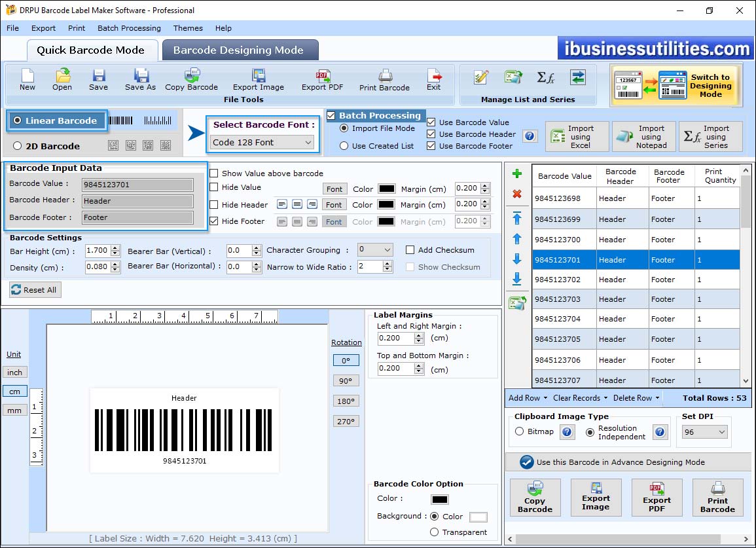Move row to top arrow icon

(517, 218)
